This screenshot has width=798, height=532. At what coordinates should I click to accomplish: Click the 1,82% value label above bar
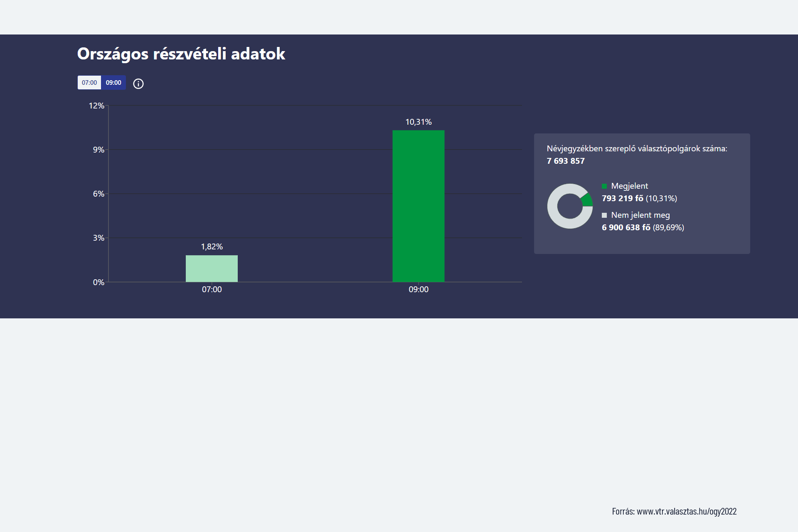coord(212,247)
